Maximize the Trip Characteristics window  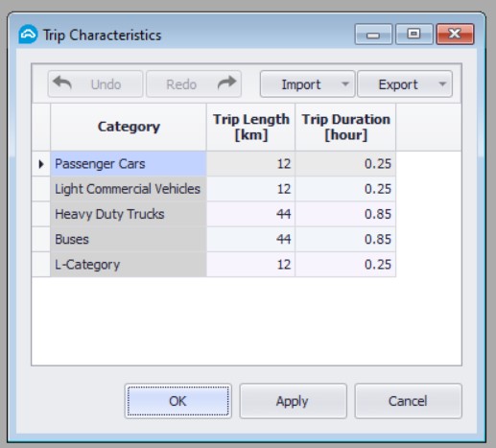(414, 34)
